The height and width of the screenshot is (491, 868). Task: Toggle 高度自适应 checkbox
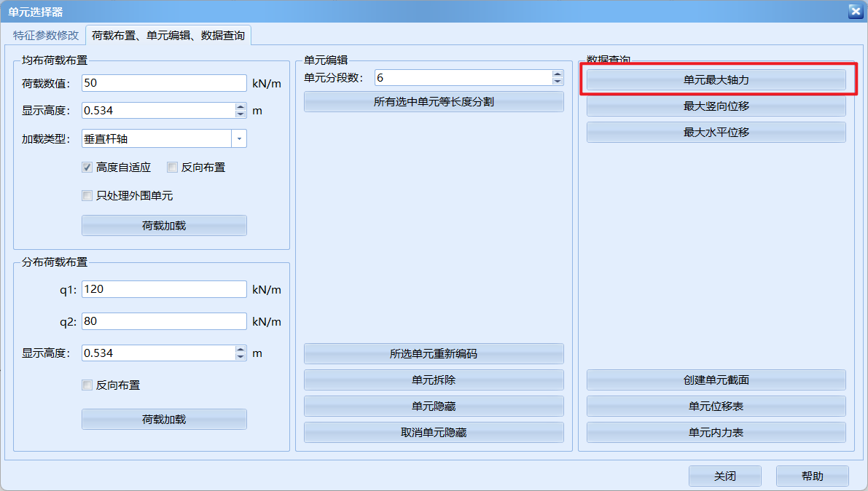coord(87,168)
